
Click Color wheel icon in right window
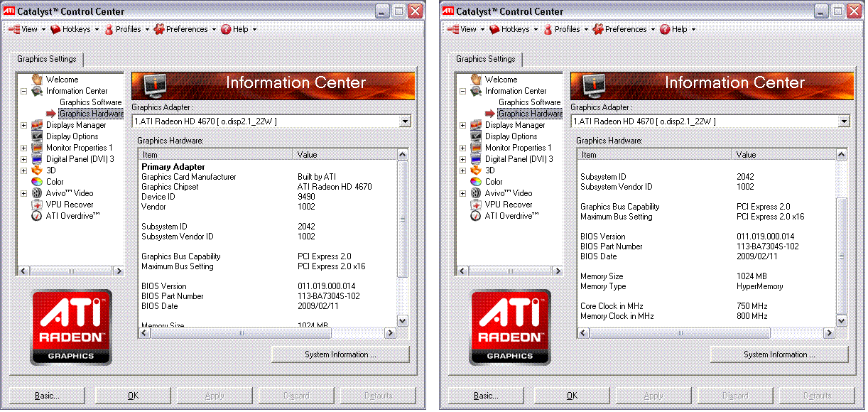pos(476,182)
